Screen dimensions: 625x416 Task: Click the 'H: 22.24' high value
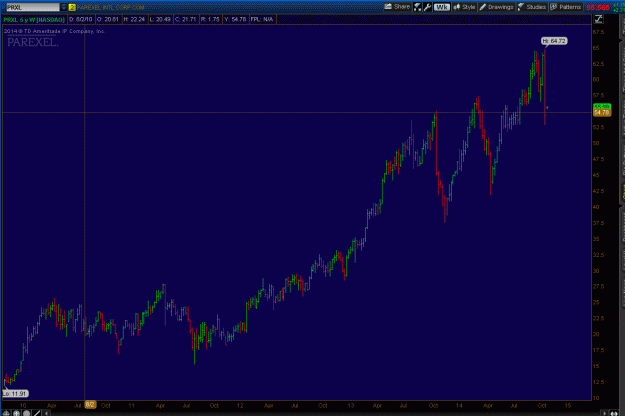(134, 19)
